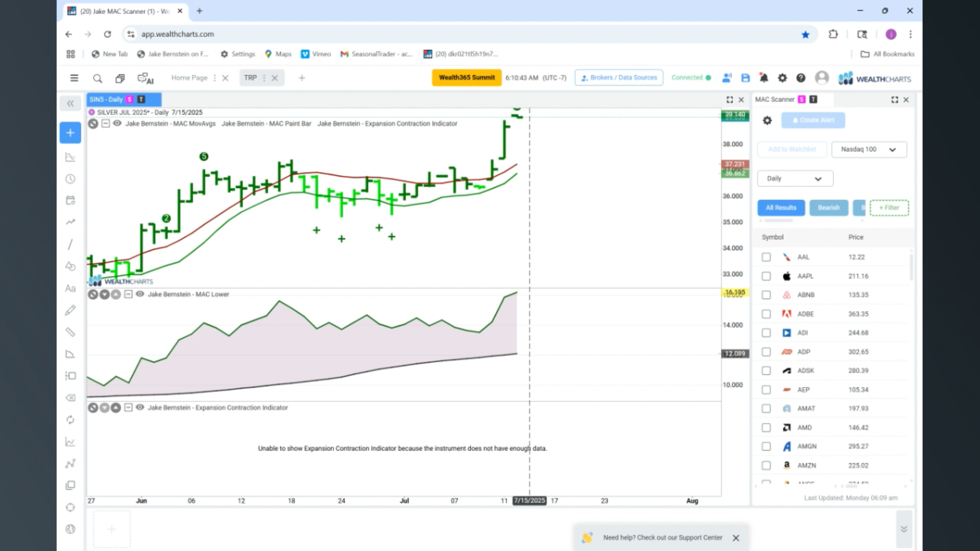Collapse the top indicator legend minus box
Viewport: 980px width, 551px height.
point(106,123)
